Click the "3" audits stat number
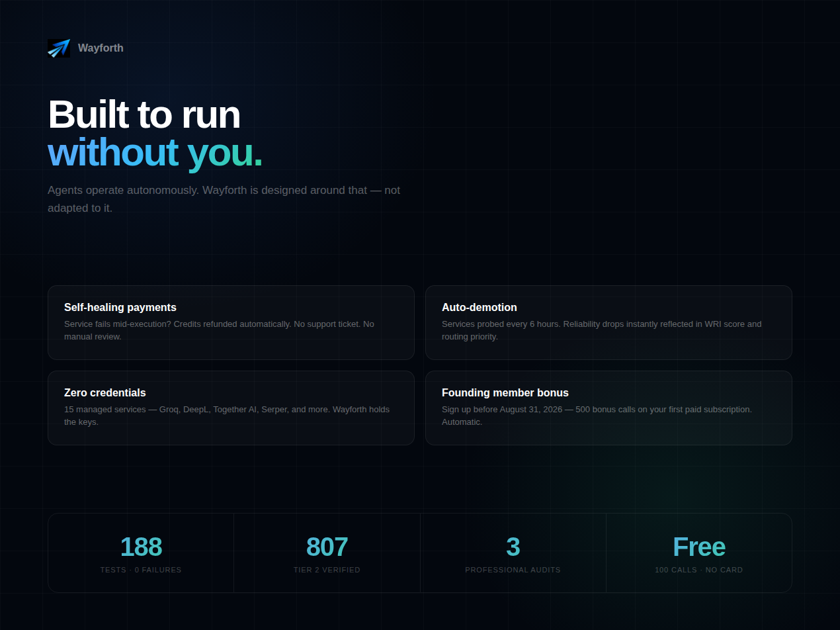The width and height of the screenshot is (840, 630). tap(513, 547)
